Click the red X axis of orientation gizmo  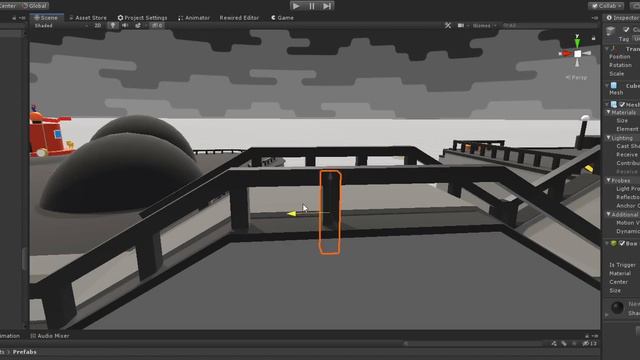tap(565, 53)
